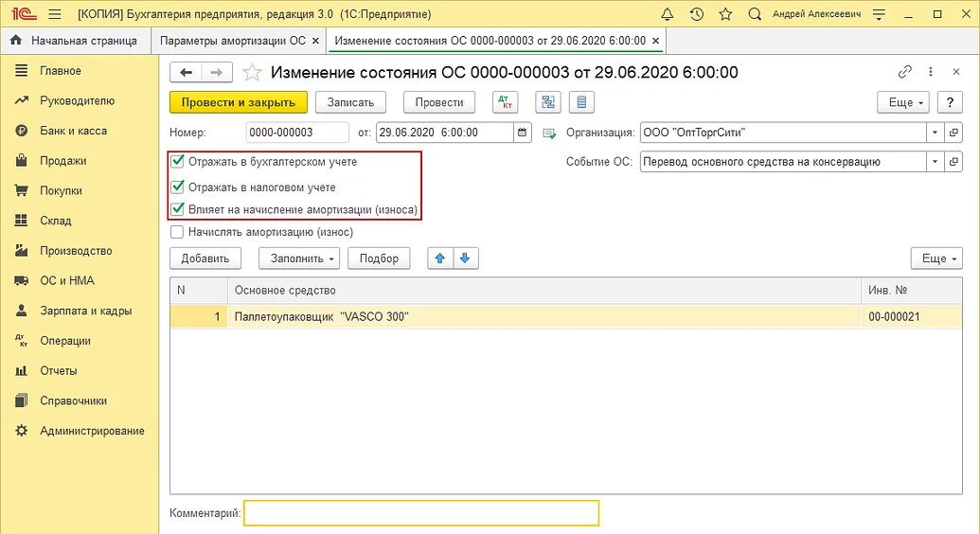The height and width of the screenshot is (534, 980).
Task: Open Справочники section
Action: [x=73, y=400]
